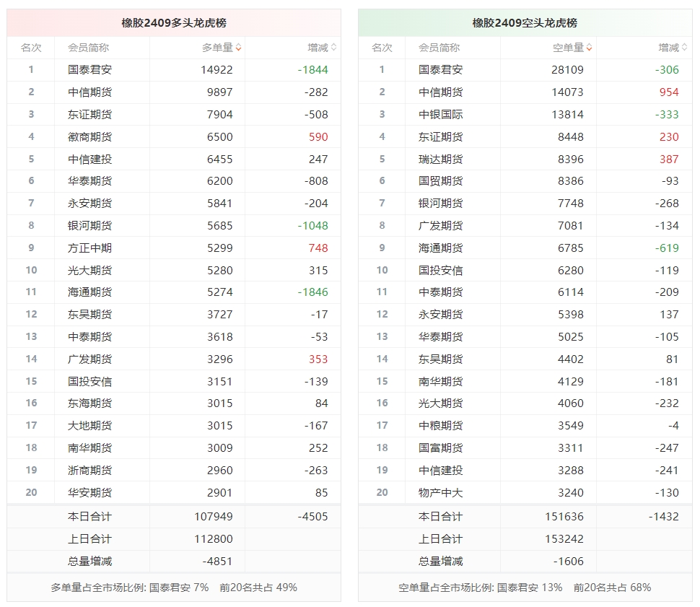Click previous day short total 153242
This screenshot has width=700, height=607.
click(564, 539)
